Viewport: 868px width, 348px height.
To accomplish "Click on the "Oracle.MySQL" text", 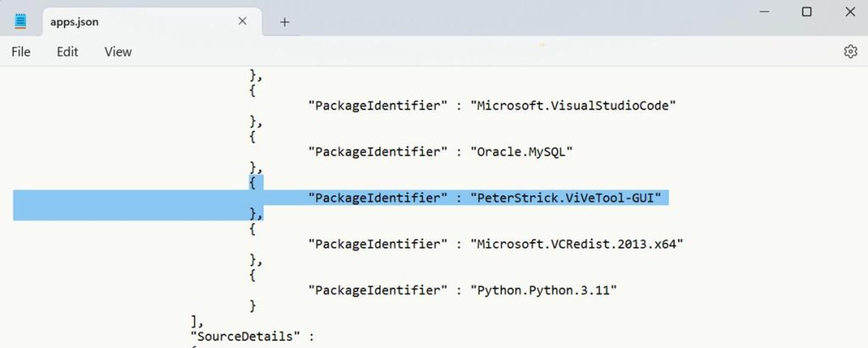I will point(522,152).
